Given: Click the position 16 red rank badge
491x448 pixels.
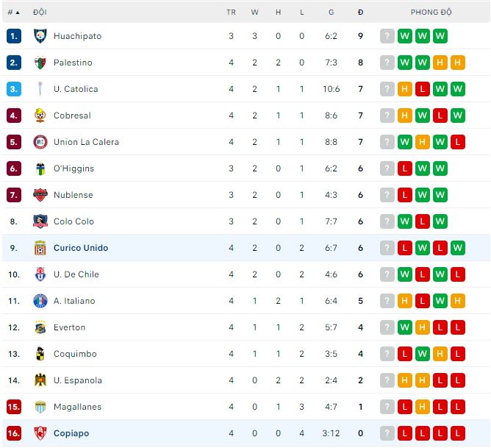Looking at the screenshot, I should 14,433.
